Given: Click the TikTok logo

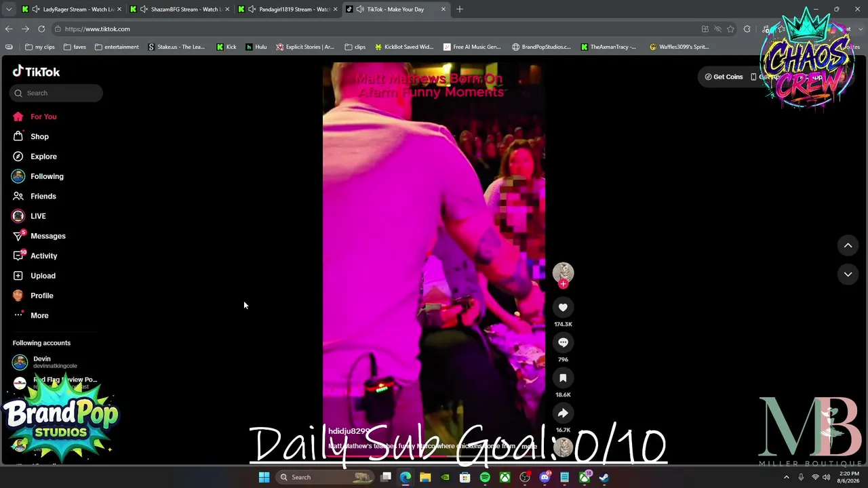Looking at the screenshot, I should [36, 72].
